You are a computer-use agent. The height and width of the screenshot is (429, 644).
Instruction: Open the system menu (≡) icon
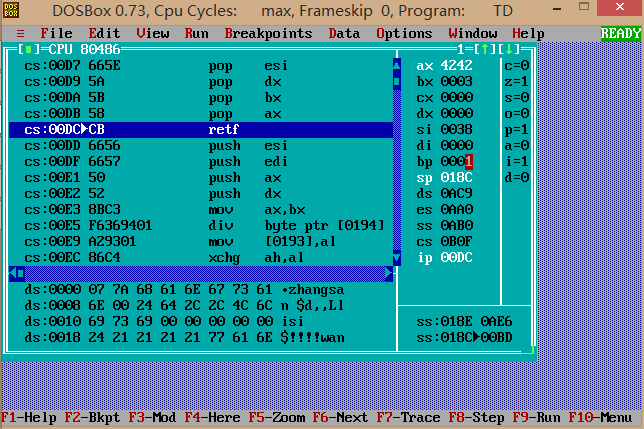[20, 33]
